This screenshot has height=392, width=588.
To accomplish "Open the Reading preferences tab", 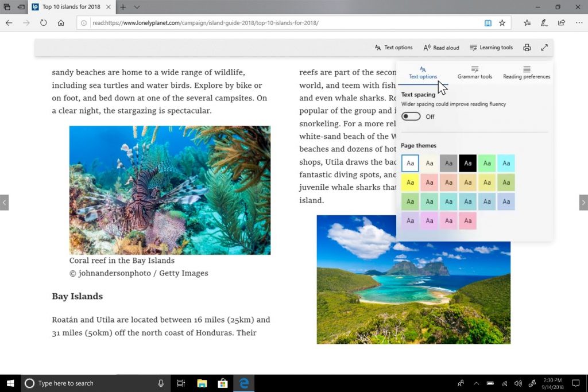I will [x=526, y=72].
